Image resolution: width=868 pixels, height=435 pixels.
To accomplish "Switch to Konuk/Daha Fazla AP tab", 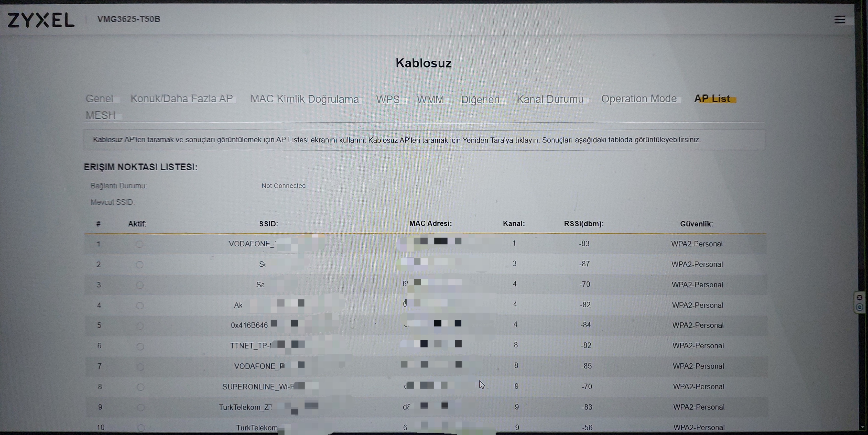I will tap(182, 99).
